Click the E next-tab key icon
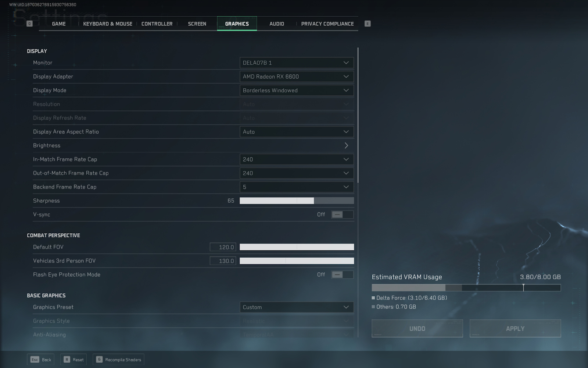The image size is (588, 368). [367, 24]
